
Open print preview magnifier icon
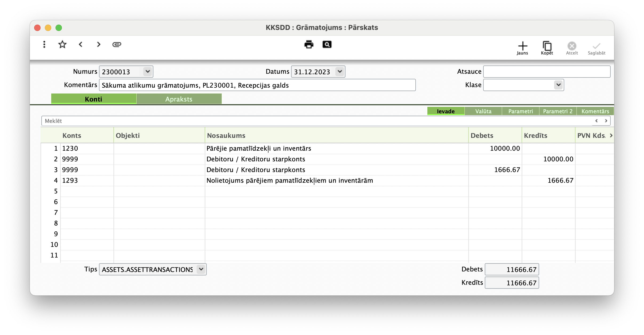tap(327, 44)
